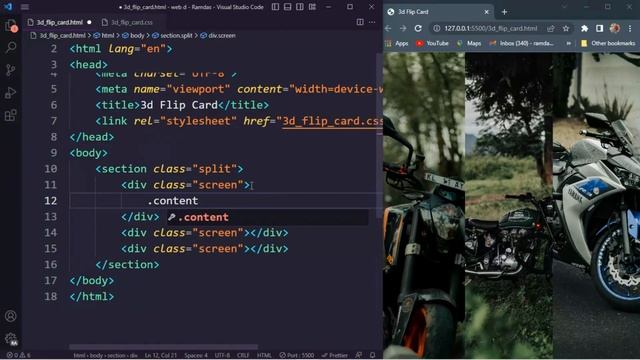Open the Chrome Extensions puzzle icon
This screenshot has width=640, height=360.
[584, 28]
